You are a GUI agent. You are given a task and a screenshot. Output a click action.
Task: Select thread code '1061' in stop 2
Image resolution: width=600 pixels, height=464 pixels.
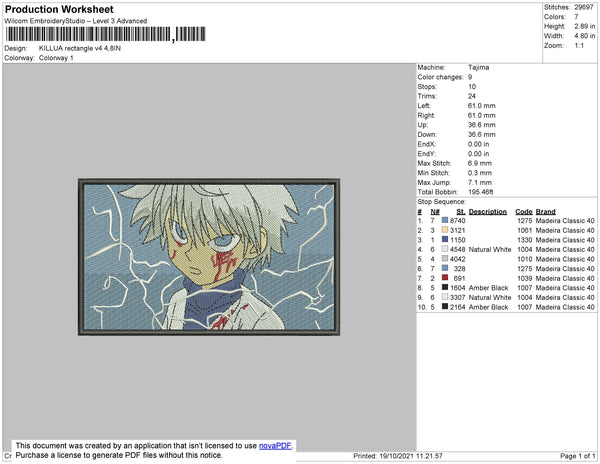pyautogui.click(x=525, y=230)
